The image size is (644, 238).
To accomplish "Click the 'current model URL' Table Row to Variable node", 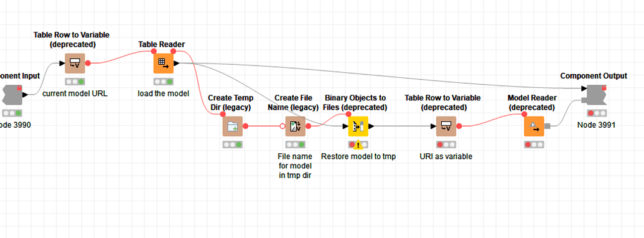I will tap(75, 64).
